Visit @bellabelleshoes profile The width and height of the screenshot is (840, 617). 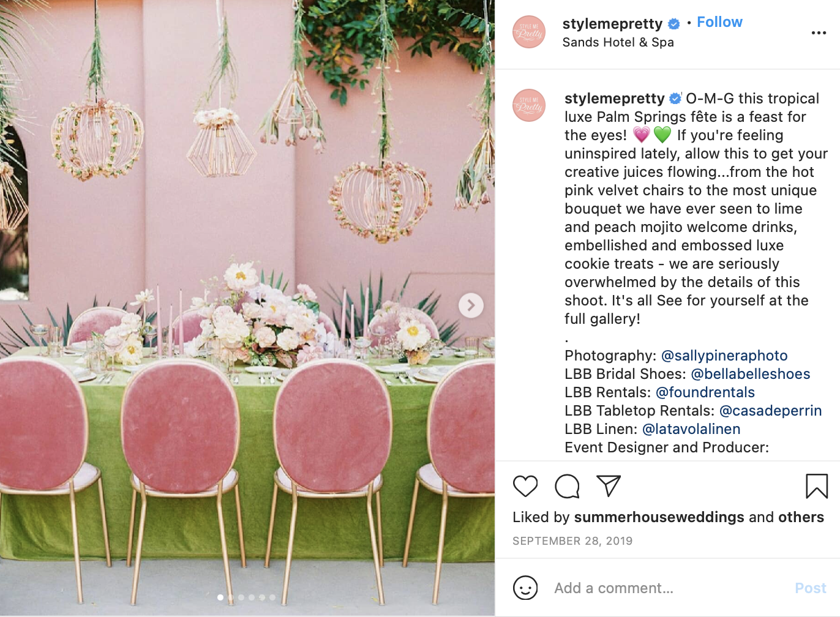[x=751, y=374]
